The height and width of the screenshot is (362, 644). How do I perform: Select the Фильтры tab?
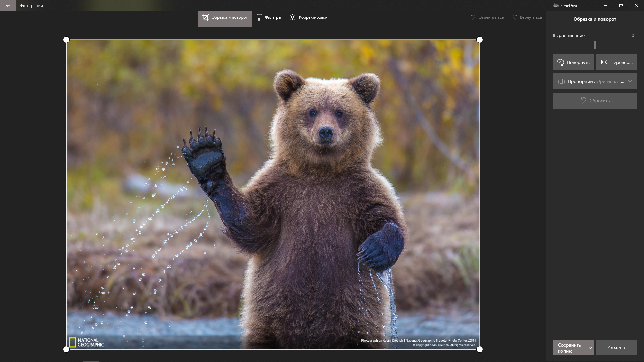pyautogui.click(x=268, y=17)
